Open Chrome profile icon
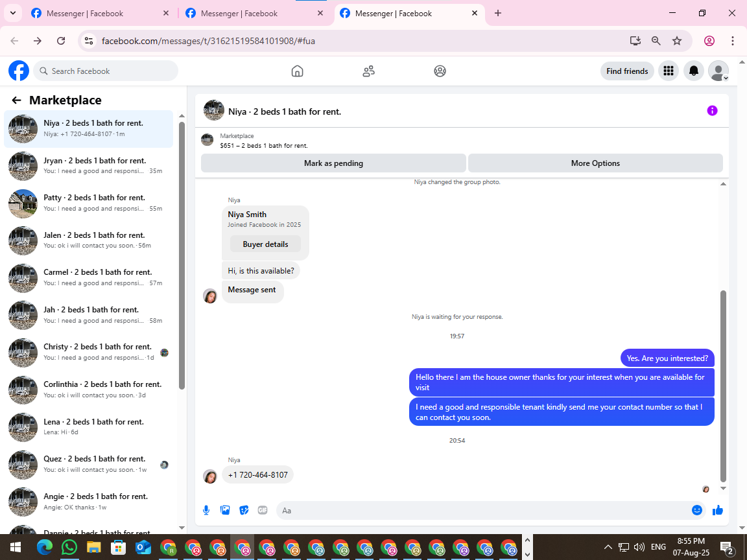 click(709, 41)
